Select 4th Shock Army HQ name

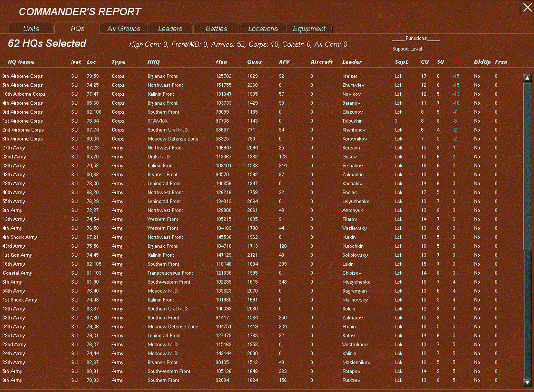[20, 237]
